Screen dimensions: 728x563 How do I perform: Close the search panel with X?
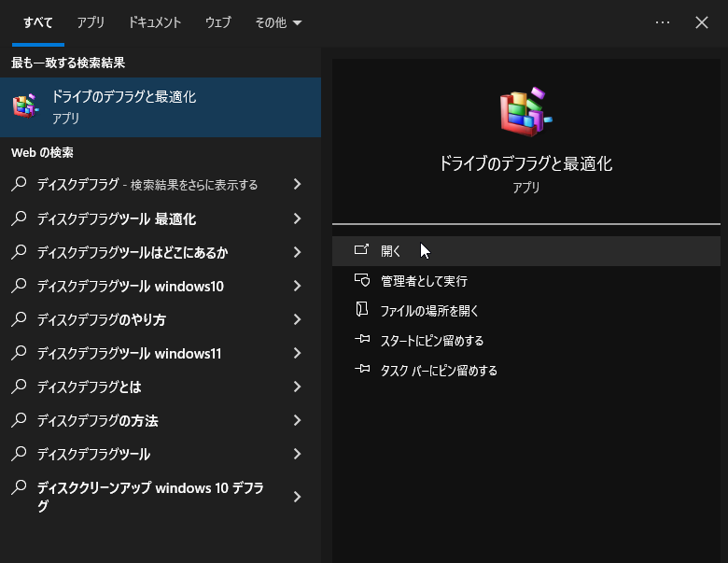[702, 22]
